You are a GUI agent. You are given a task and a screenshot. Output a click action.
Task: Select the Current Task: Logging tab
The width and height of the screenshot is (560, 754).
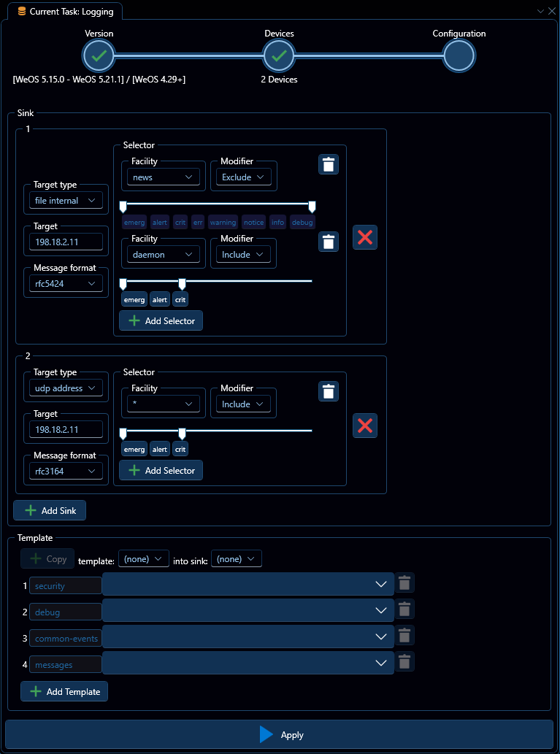coord(66,12)
